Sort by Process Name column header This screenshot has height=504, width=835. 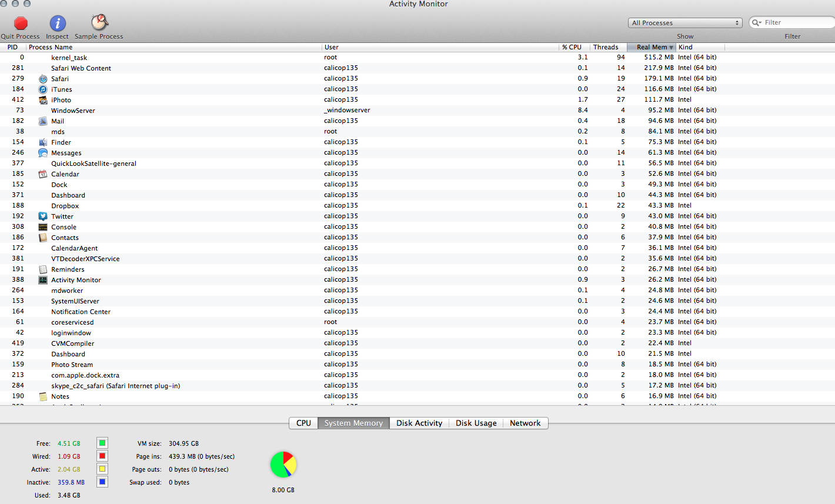(x=174, y=47)
